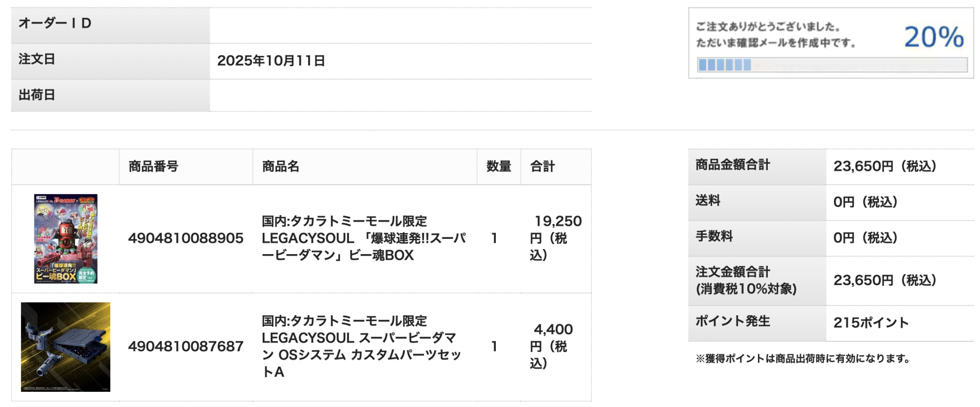Click the 4,400円 item total

point(552,346)
